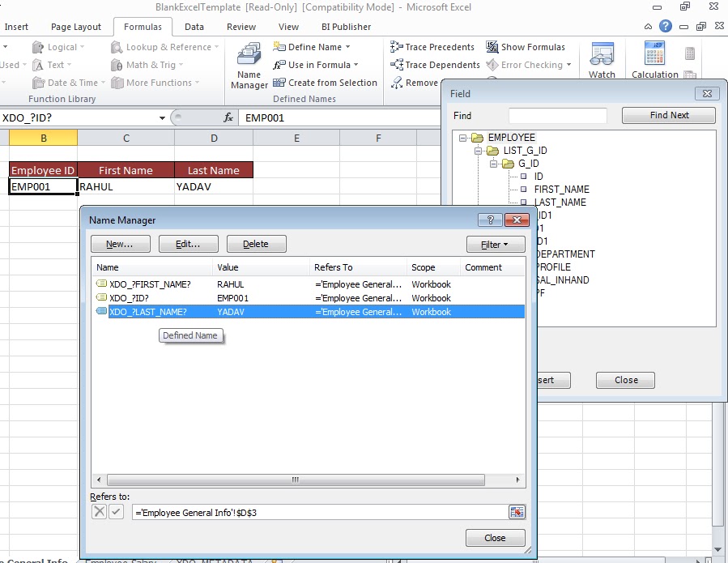
Task: Select column B header
Action: [43, 138]
